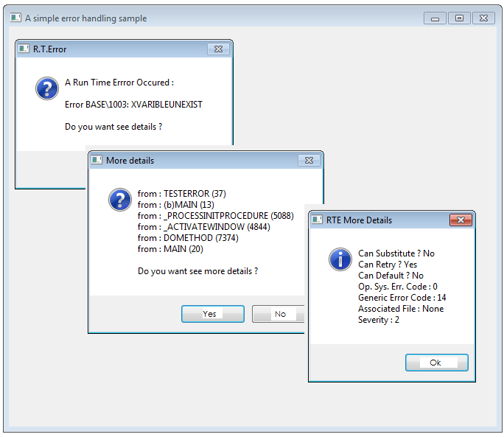The width and height of the screenshot is (504, 437).
Task: Click 'from : _ACTIVATEWINDOW (4844)' line
Action: (x=204, y=227)
